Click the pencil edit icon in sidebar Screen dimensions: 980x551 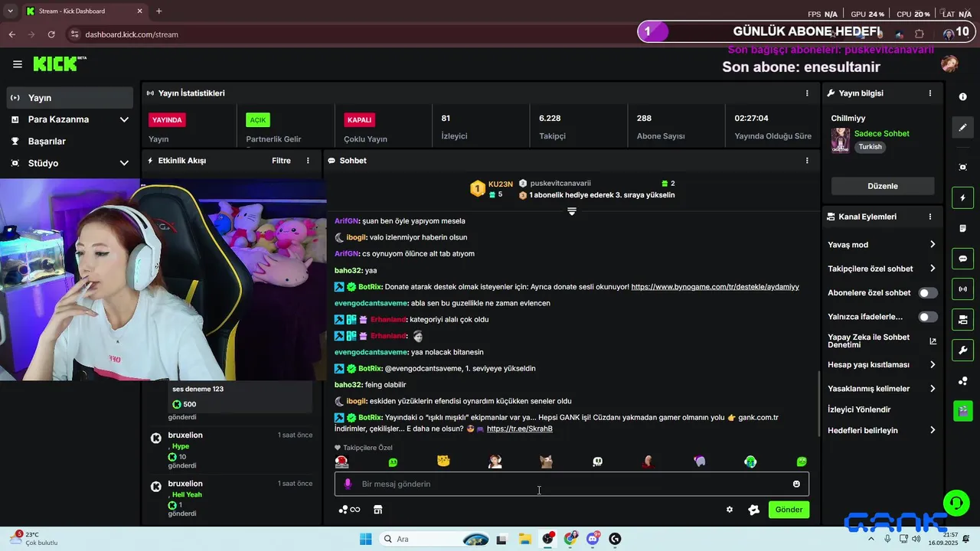tap(962, 127)
